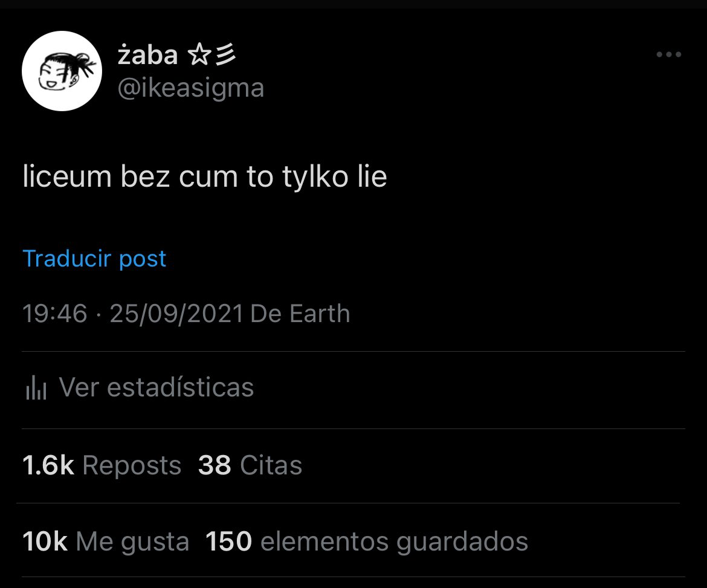This screenshot has width=707, height=588.
Task: Click the 10k likes count
Action: (45, 541)
